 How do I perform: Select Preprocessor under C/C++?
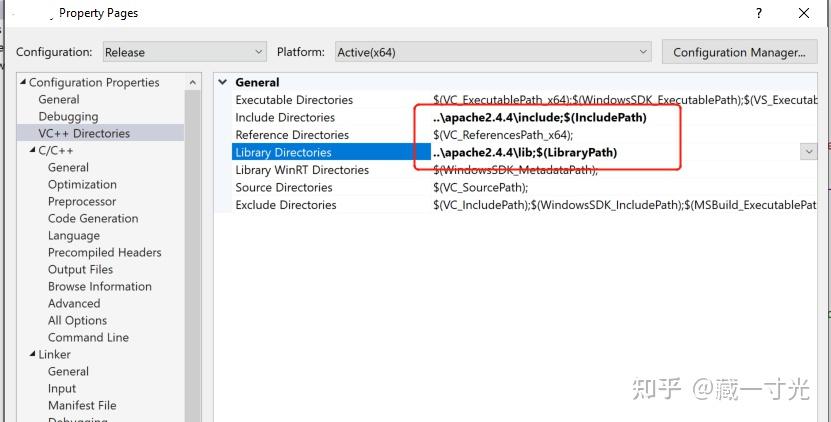pos(82,201)
